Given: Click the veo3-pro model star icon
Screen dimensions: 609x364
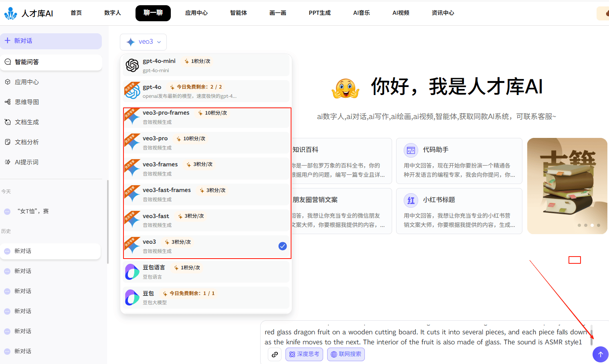Looking at the screenshot, I should tap(132, 143).
